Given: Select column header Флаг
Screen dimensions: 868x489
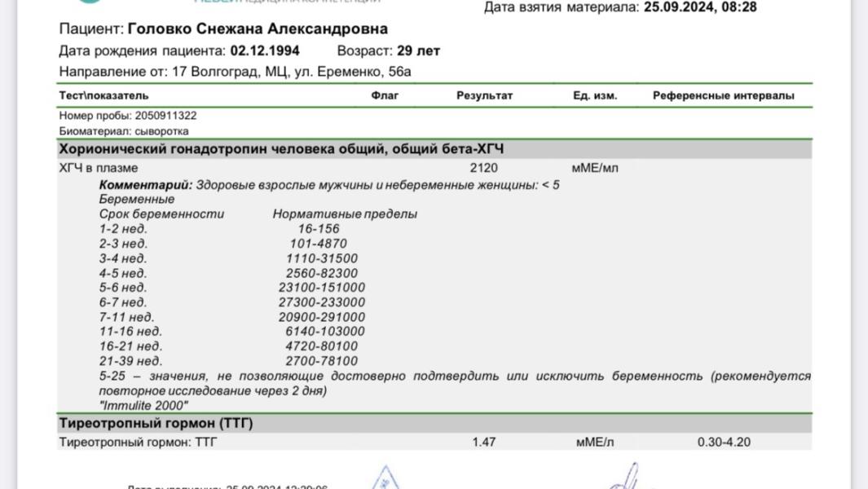Looking at the screenshot, I should (x=385, y=95).
